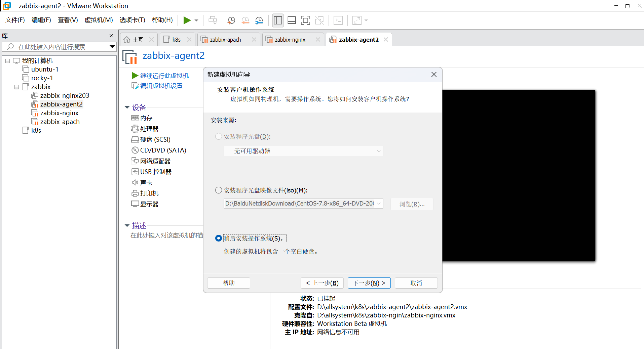Switch to the zabbix-nginx tab
Image resolution: width=644 pixels, height=349 pixels.
[290, 39]
